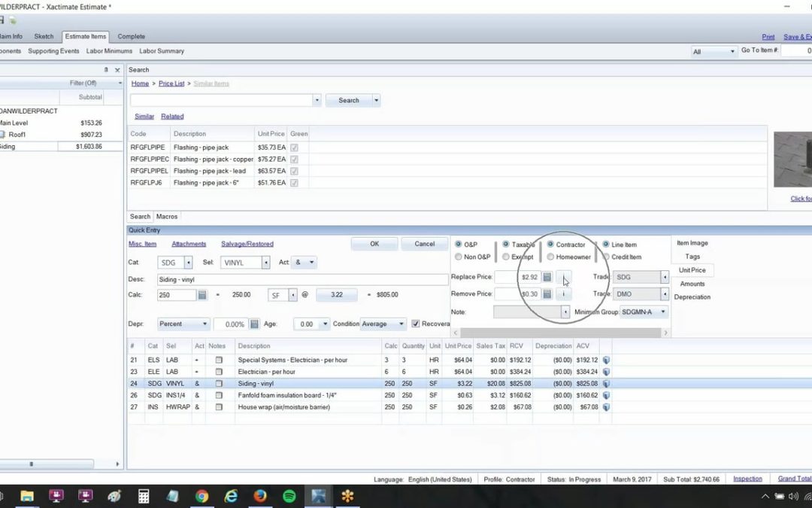Open Calculator app from taskbar
The height and width of the screenshot is (508, 812).
[144, 496]
